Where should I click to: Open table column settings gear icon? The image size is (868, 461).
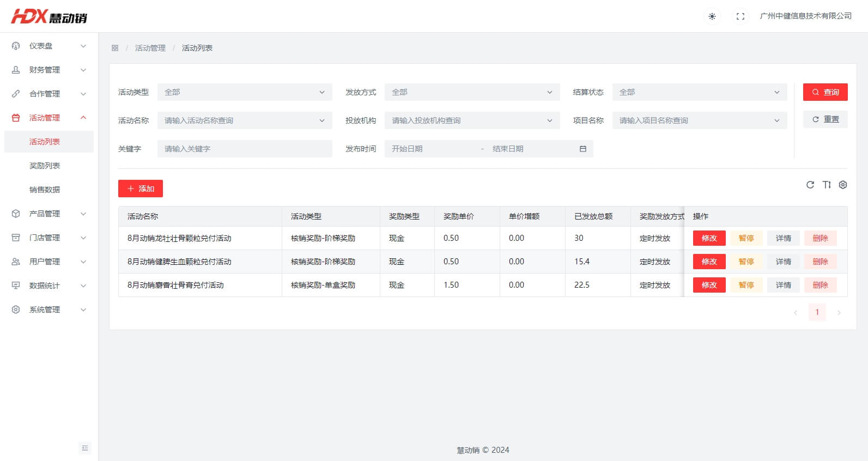(x=843, y=185)
